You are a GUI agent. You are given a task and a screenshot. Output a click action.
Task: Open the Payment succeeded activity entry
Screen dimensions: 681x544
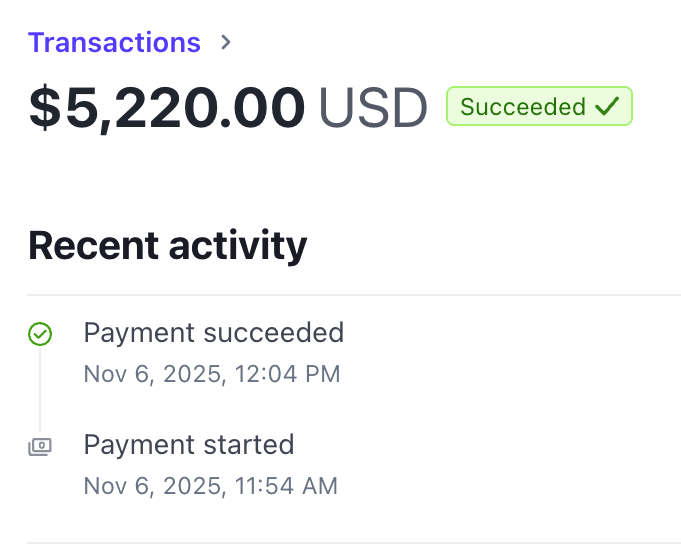(213, 332)
